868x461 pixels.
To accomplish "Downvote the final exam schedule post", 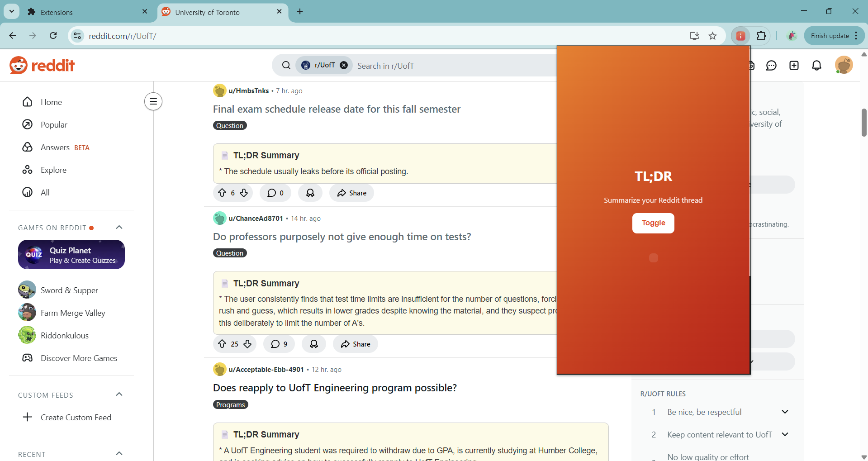I will point(244,193).
